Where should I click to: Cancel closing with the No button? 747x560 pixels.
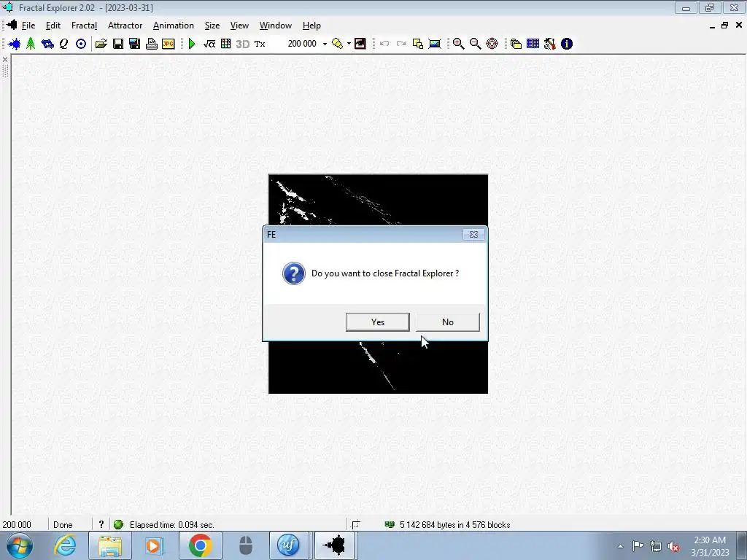[x=448, y=322]
